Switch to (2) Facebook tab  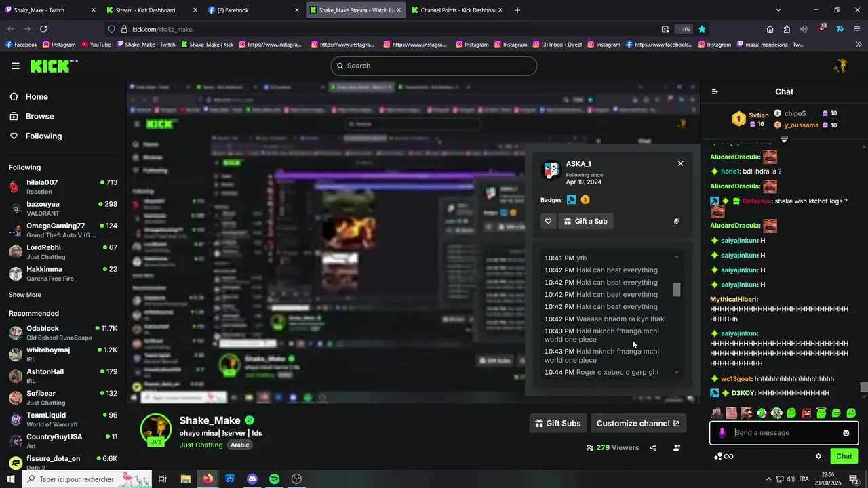click(x=254, y=10)
